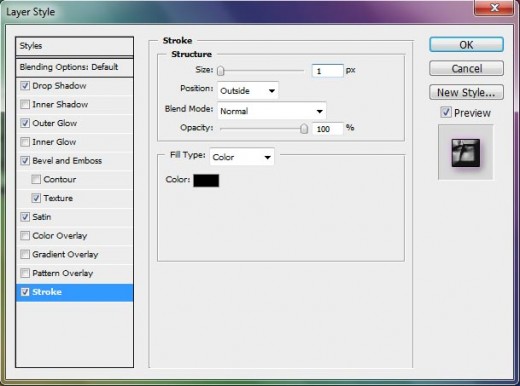This screenshot has width=520, height=386.
Task: Uncheck the Stroke checkbox
Action: tap(25, 292)
